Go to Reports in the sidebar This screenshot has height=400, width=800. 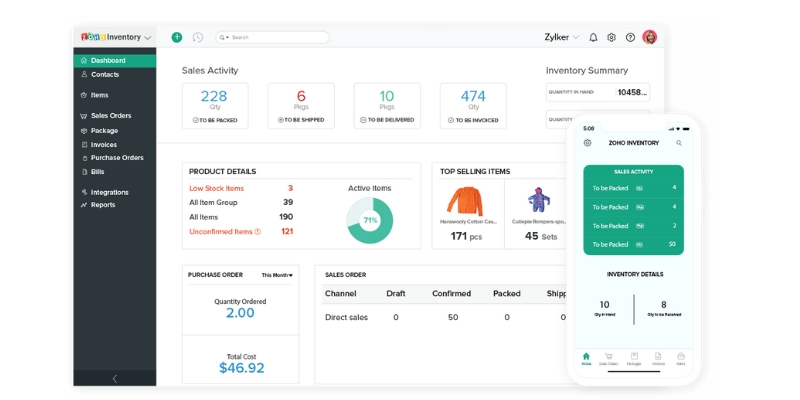[x=103, y=205]
